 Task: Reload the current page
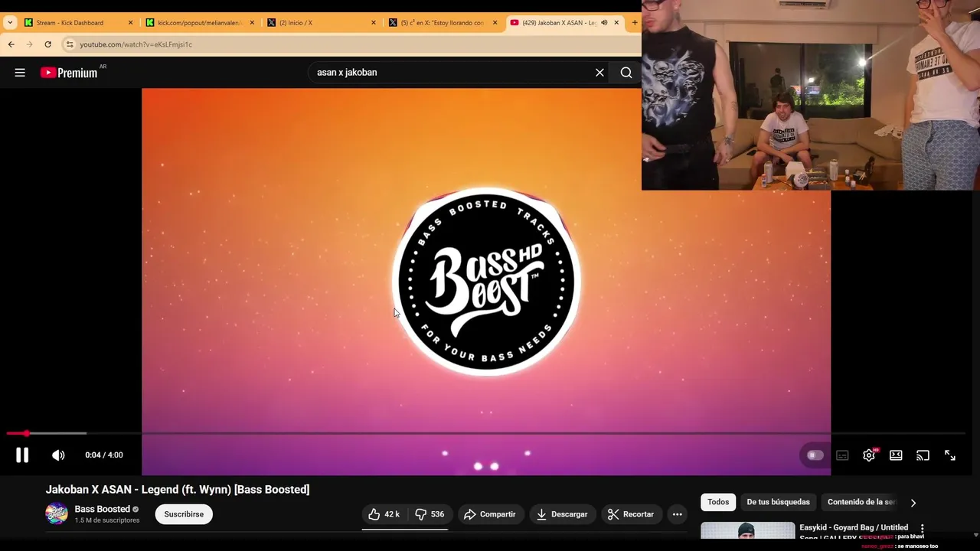(47, 44)
